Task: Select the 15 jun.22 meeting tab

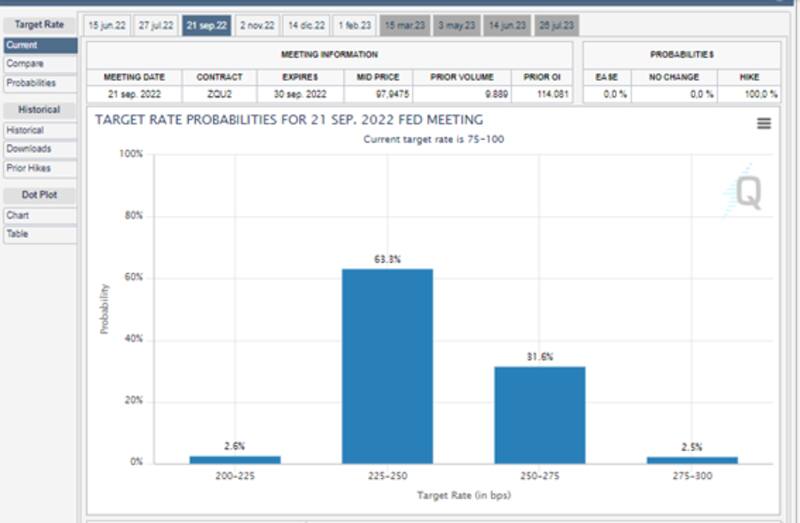Action: (x=107, y=26)
